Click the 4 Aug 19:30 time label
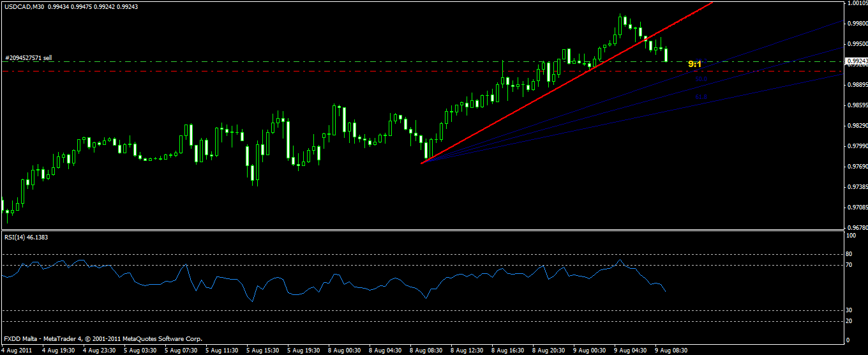The height and width of the screenshot is (355, 868). pyautogui.click(x=57, y=350)
